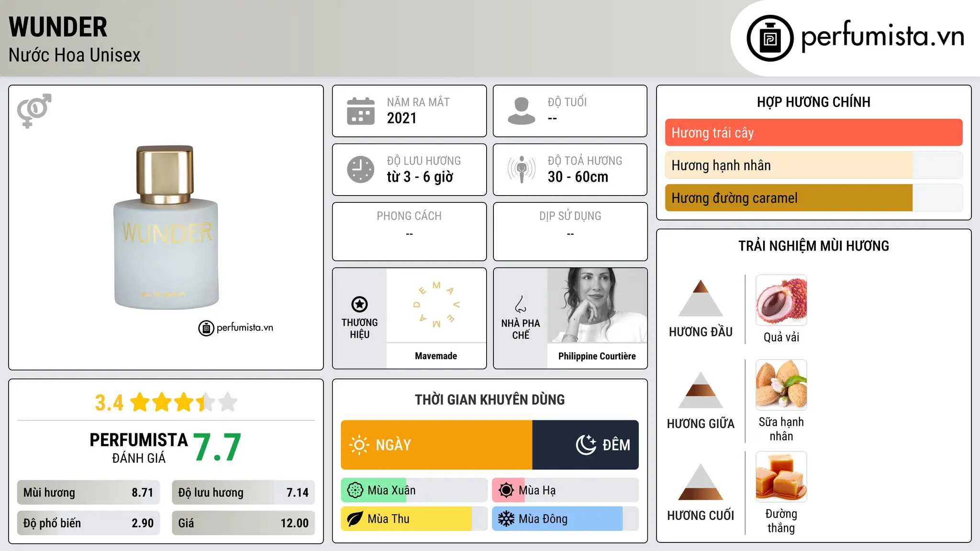The image size is (980, 551).
Task: Click the Hương đầu pyramid icon
Action: (x=701, y=298)
